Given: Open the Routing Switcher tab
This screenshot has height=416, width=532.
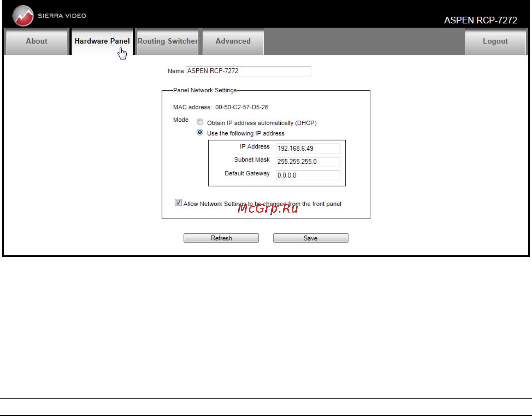Looking at the screenshot, I should tap(168, 41).
